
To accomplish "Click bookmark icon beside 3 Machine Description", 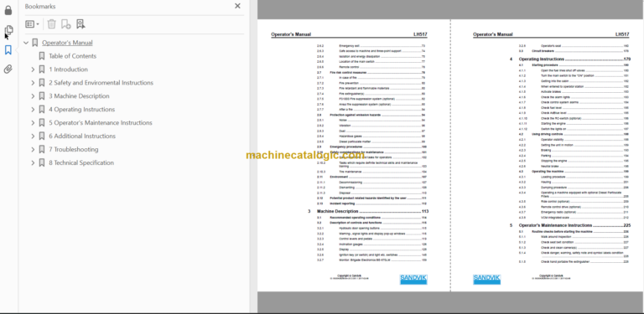I will 41,96.
